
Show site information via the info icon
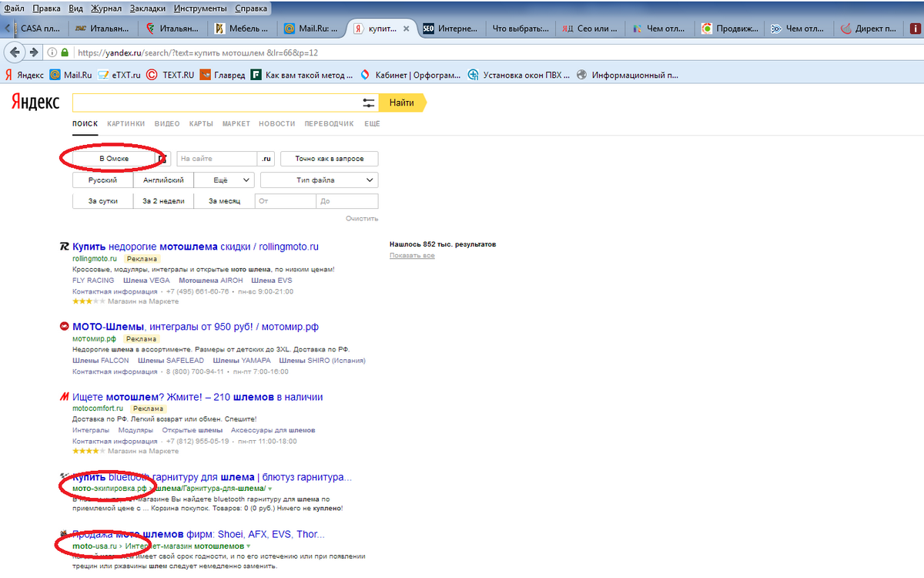coord(52,53)
